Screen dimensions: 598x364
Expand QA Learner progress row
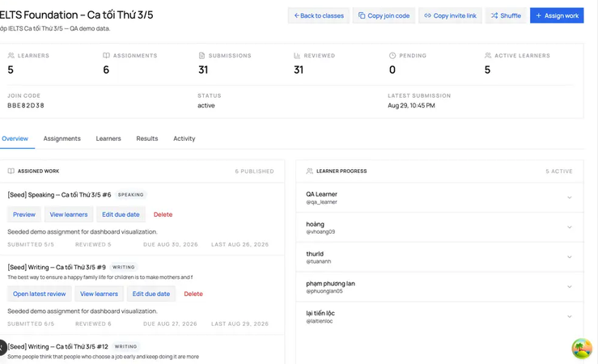439,197
